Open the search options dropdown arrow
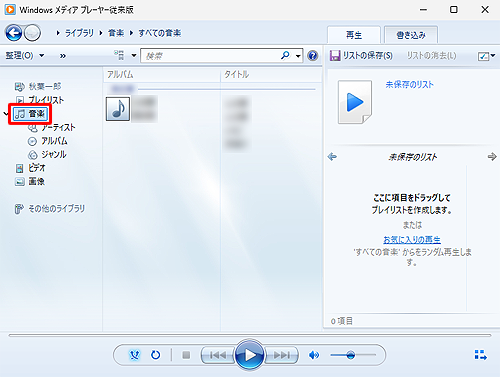 click(298, 56)
